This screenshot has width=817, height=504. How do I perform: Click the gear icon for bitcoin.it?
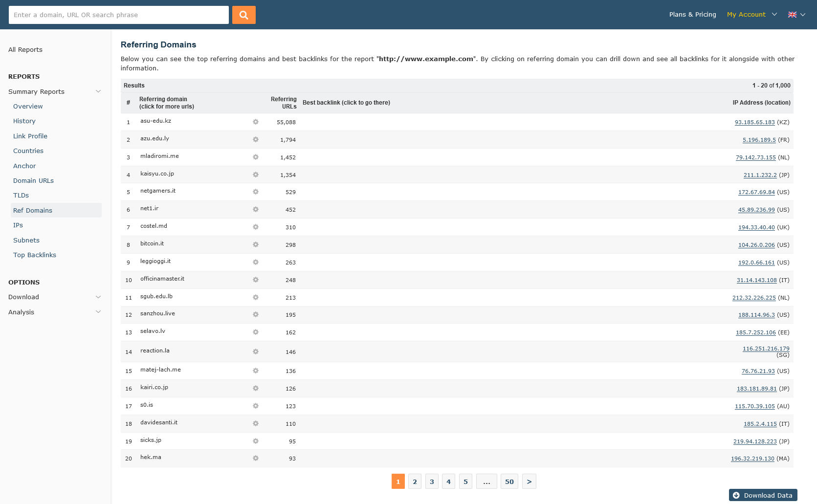(255, 244)
